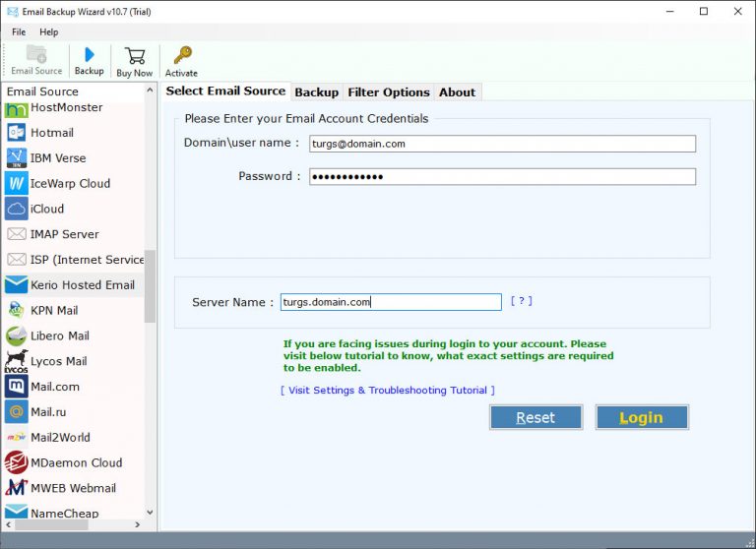Open the Buy Now shopping cart

135,55
